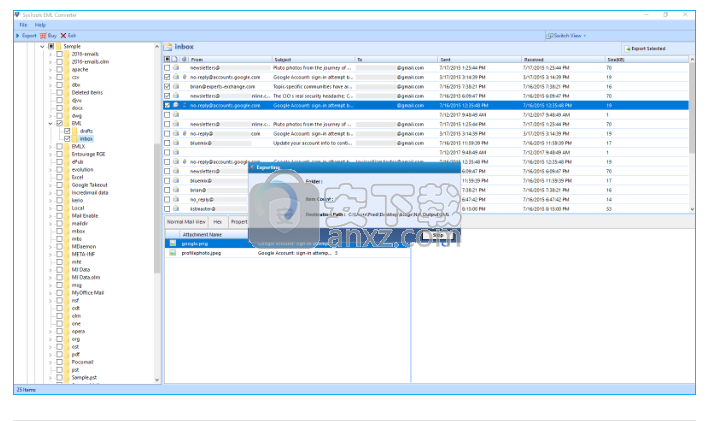The height and width of the screenshot is (421, 714).
Task: Click envelope icon of brian@experts-exchange.com email
Action: click(x=176, y=86)
